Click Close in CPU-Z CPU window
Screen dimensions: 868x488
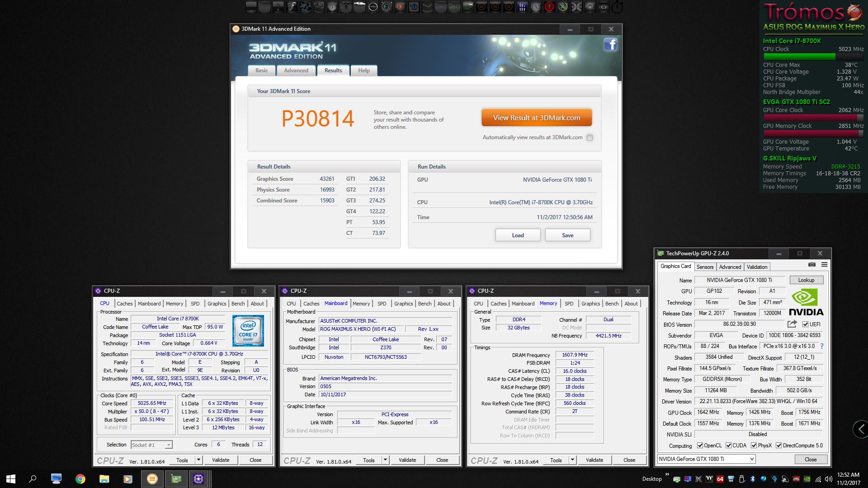(x=255, y=460)
